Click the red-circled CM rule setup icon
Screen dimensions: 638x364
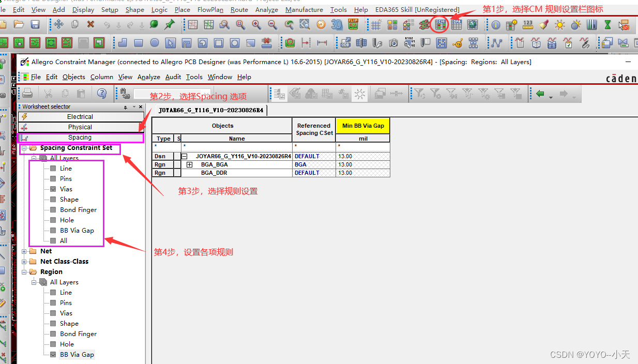click(439, 24)
